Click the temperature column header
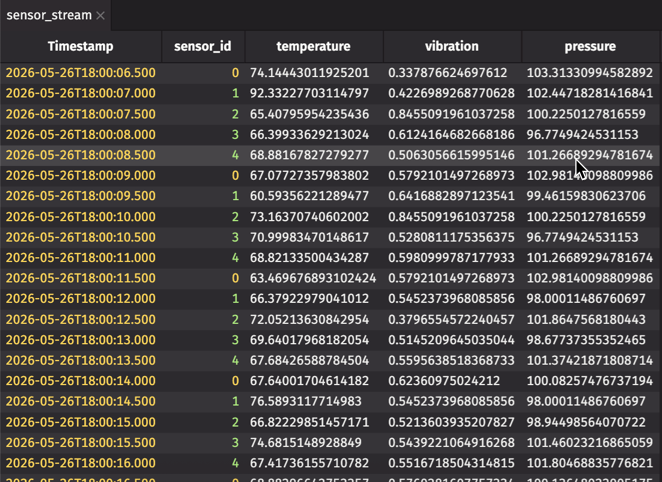This screenshot has width=662, height=482. (x=313, y=46)
